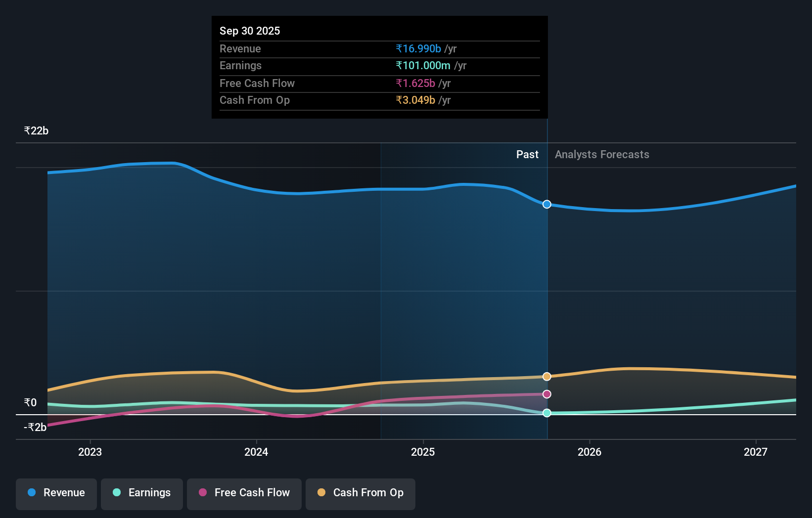Switch to the Past section of the chart
The height and width of the screenshot is (518, 812).
[x=527, y=154]
